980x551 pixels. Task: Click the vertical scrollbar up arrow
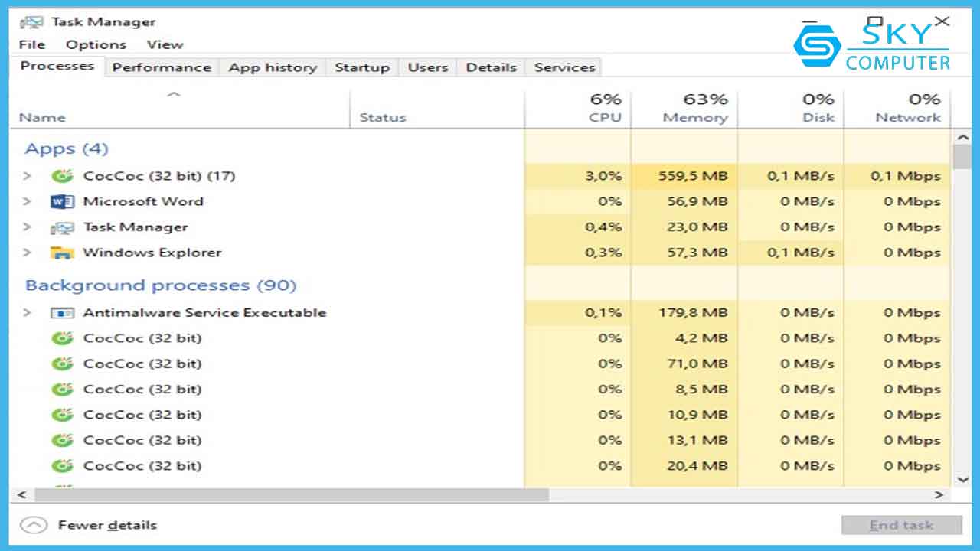tap(963, 138)
